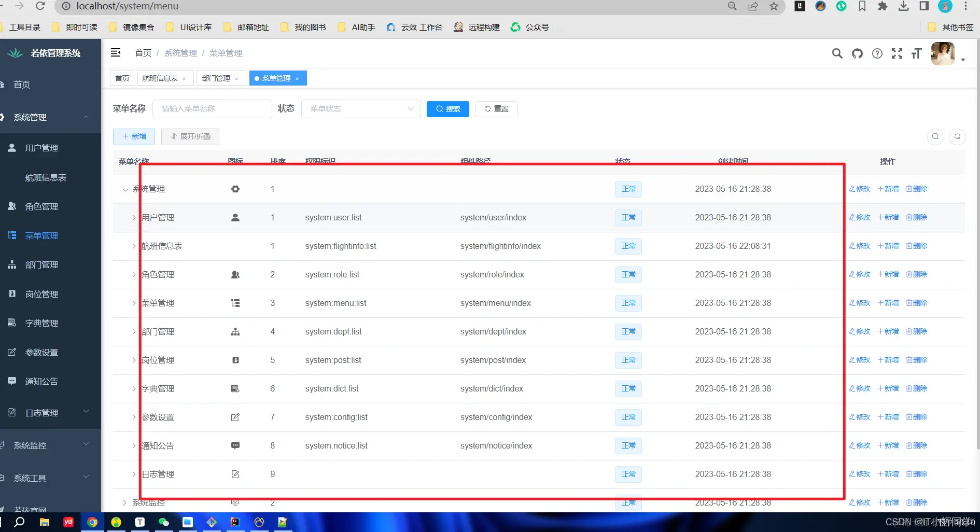Screen dimensions: 980x532
Task: Click 首页 in the breadcrumb
Action: (143, 53)
